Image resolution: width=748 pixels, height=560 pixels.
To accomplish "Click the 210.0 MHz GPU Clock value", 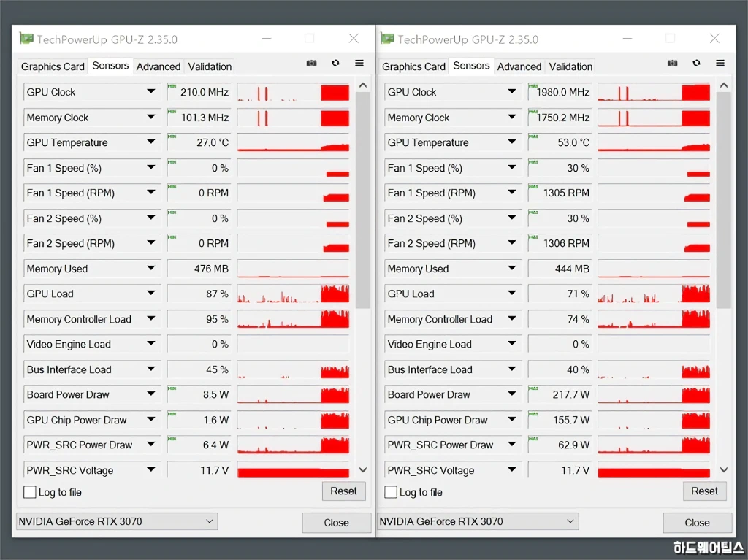I will tap(205, 92).
